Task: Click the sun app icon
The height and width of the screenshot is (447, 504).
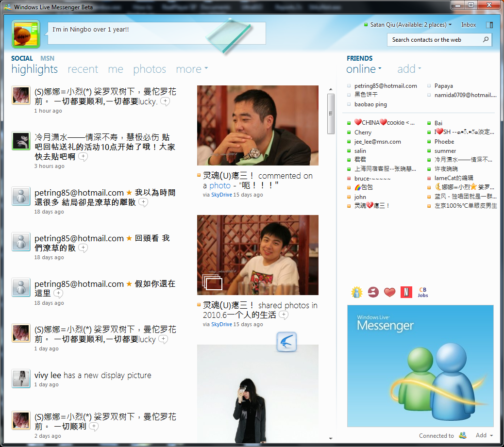Action: point(357,292)
